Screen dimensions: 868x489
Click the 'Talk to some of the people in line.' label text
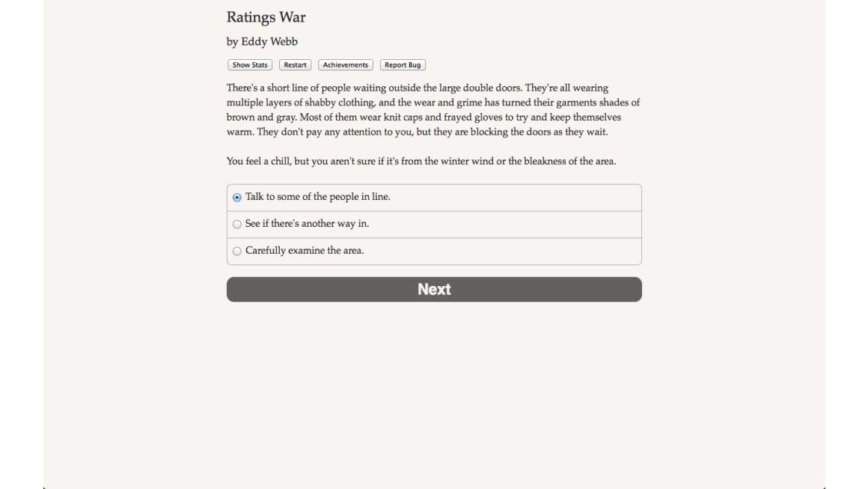[318, 197]
